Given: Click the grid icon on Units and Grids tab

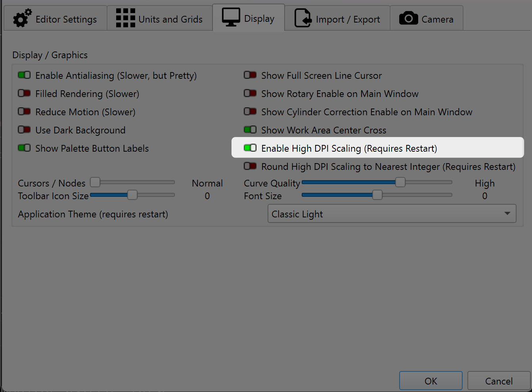Looking at the screenshot, I should (x=125, y=17).
